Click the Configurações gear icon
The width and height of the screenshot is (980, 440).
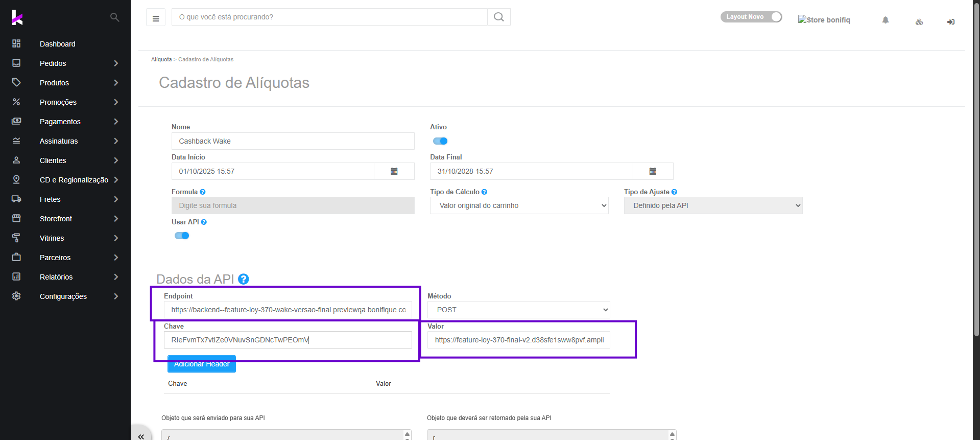[x=16, y=296]
